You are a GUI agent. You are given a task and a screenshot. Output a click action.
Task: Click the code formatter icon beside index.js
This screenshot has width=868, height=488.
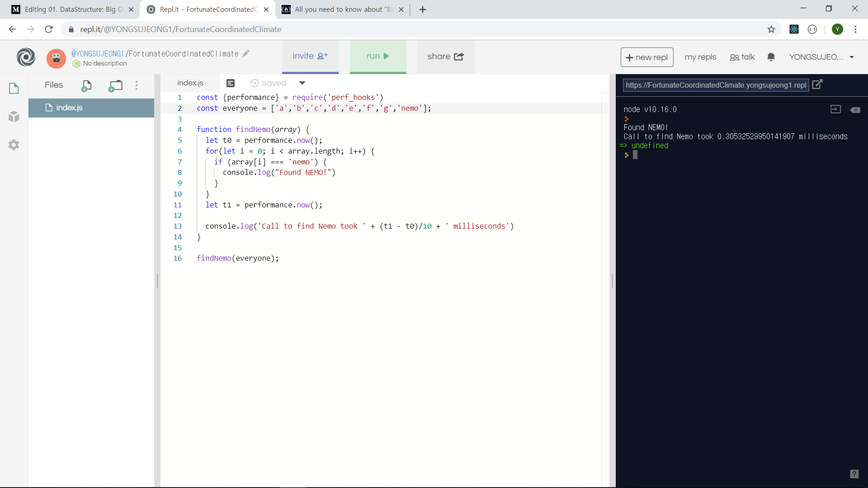(x=231, y=83)
